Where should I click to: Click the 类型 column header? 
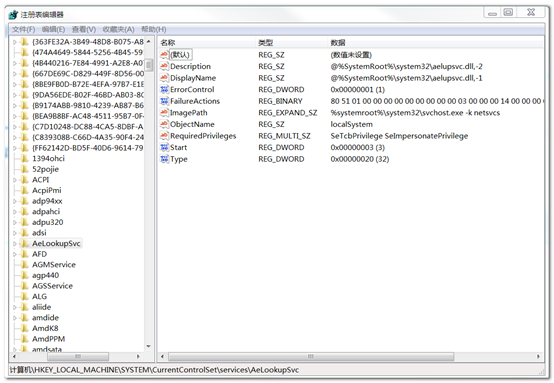click(292, 43)
